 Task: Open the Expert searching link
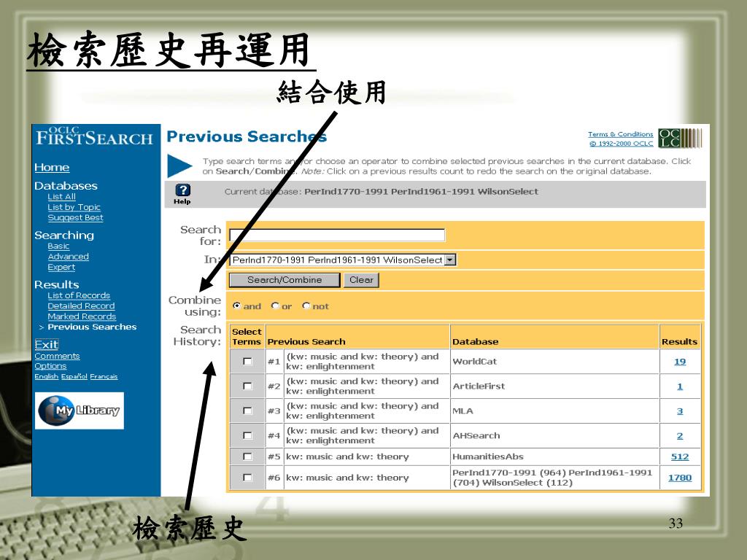click(x=61, y=267)
